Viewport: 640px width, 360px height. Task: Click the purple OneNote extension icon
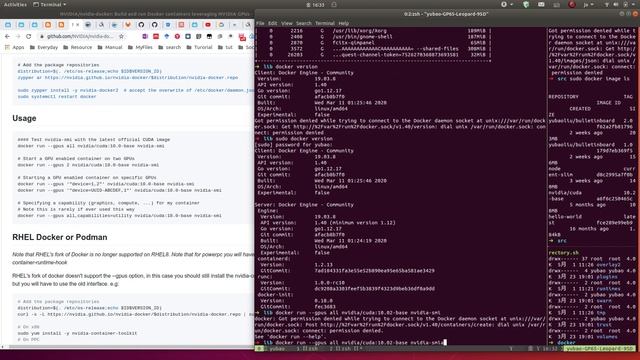tap(145, 36)
